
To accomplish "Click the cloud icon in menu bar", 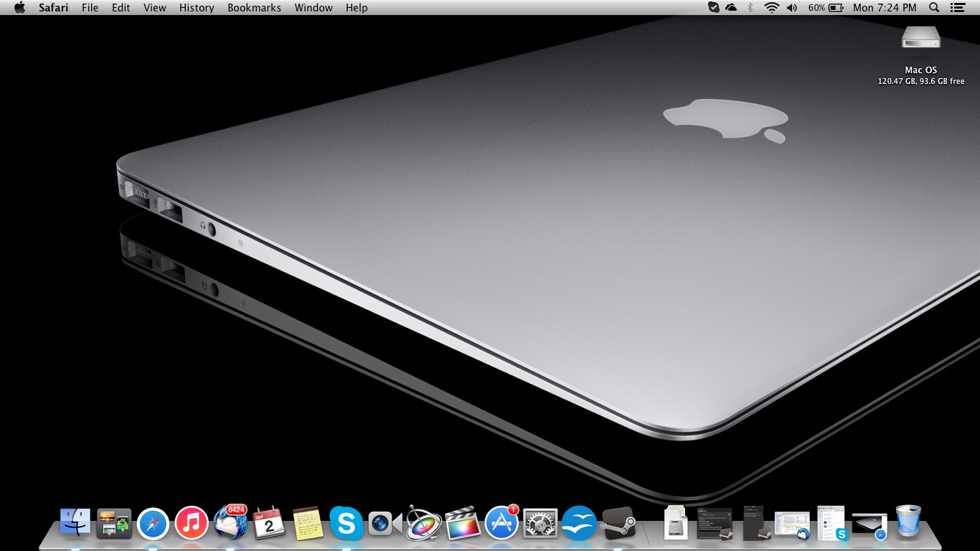I will [731, 8].
